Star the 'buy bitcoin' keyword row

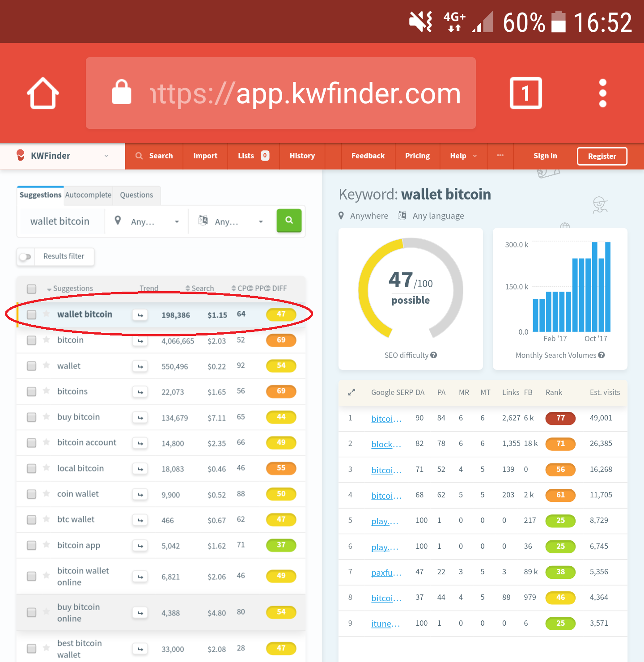(47, 417)
